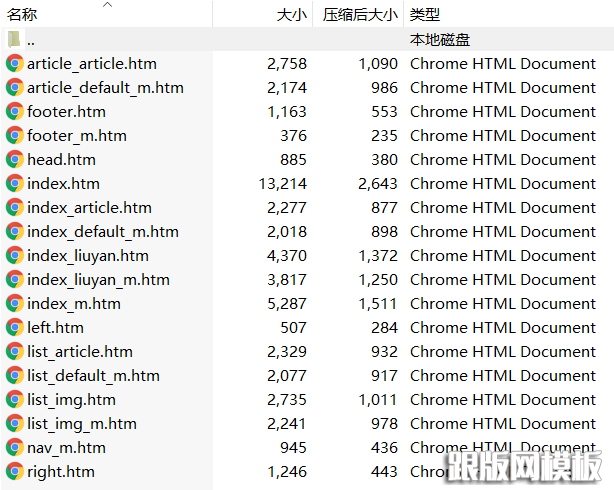Click the 类型 type column header

coord(425,15)
